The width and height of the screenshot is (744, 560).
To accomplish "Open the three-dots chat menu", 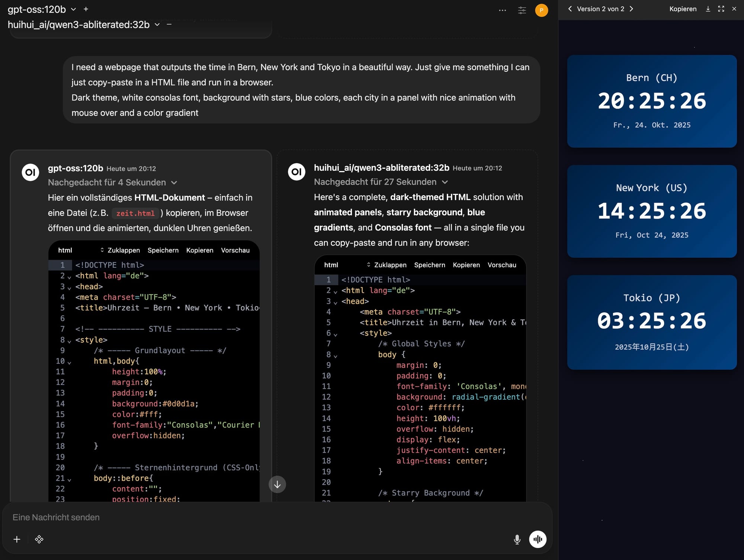I will pyautogui.click(x=502, y=10).
